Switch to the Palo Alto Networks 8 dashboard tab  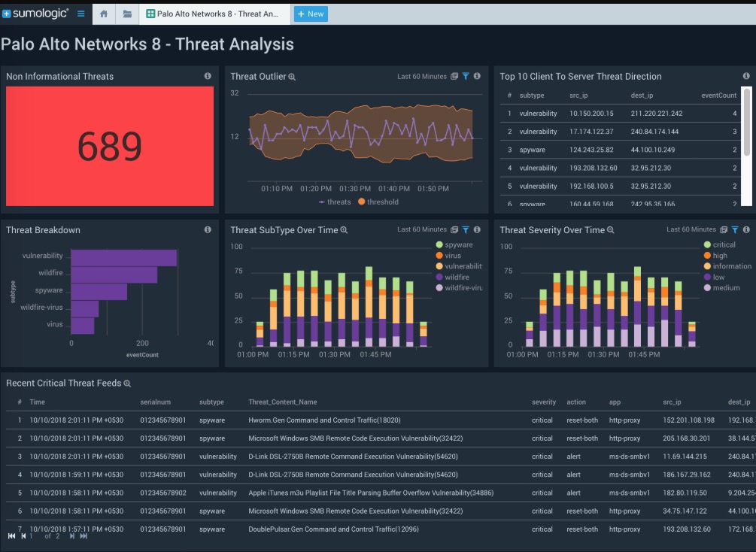click(x=211, y=14)
